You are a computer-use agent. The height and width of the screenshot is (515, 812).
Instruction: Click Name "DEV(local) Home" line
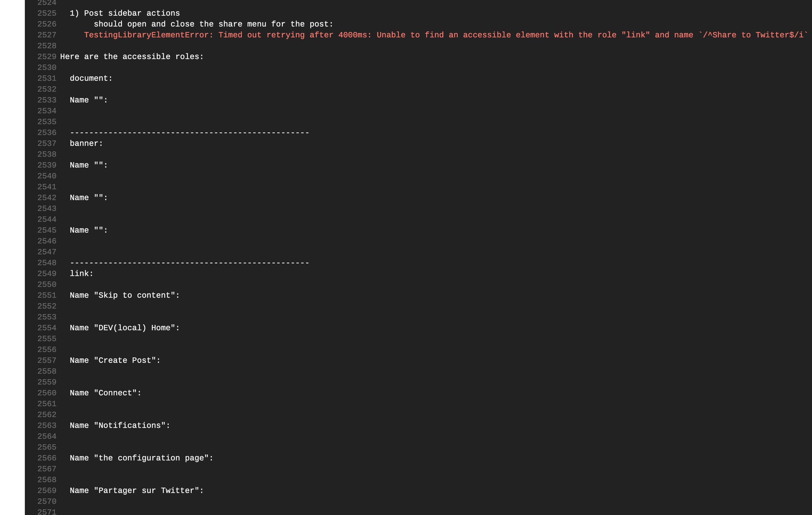(x=125, y=328)
